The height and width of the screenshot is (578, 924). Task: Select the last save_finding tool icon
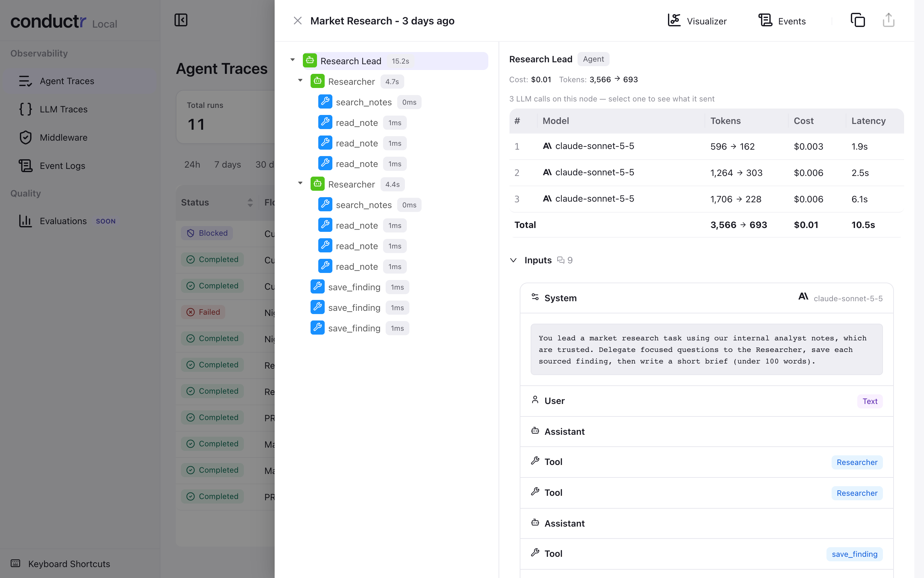coord(317,328)
